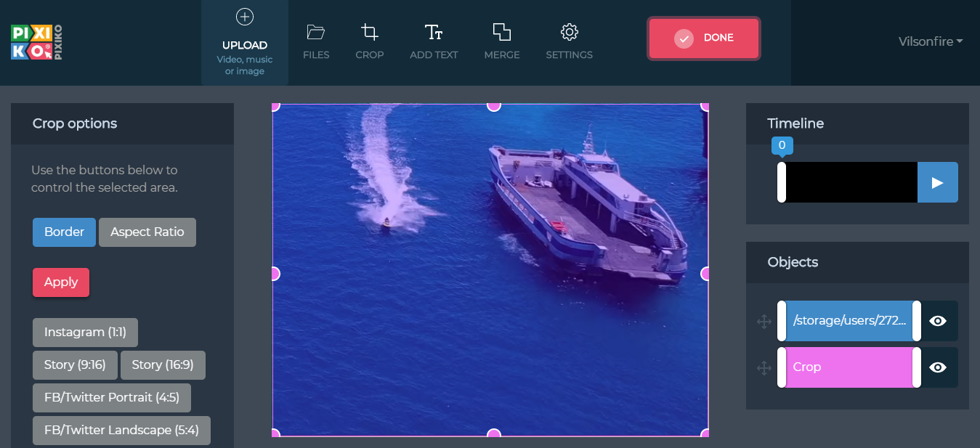
Task: Click the bottom-center crop handle
Action: 493,433
